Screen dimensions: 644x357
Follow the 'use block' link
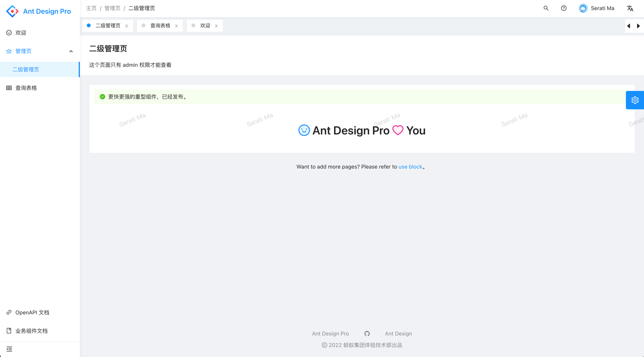tap(410, 167)
